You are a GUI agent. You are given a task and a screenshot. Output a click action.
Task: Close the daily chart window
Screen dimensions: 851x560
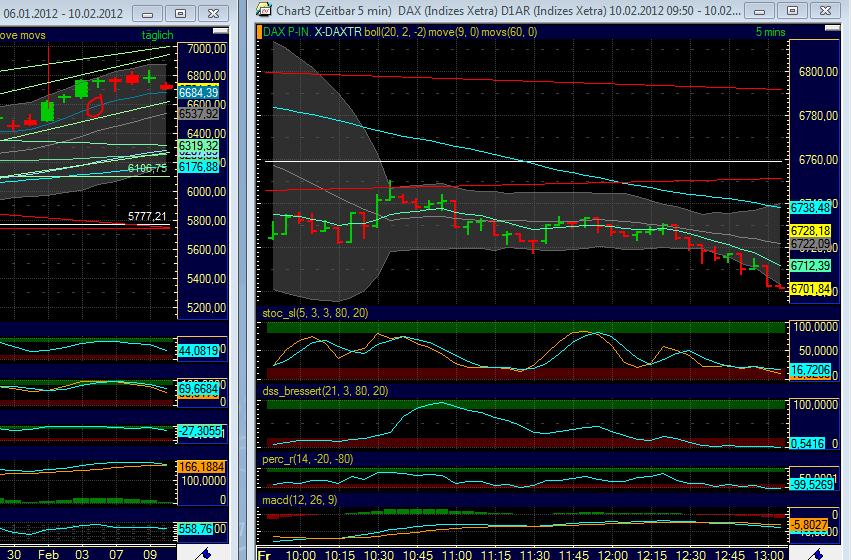(213, 14)
